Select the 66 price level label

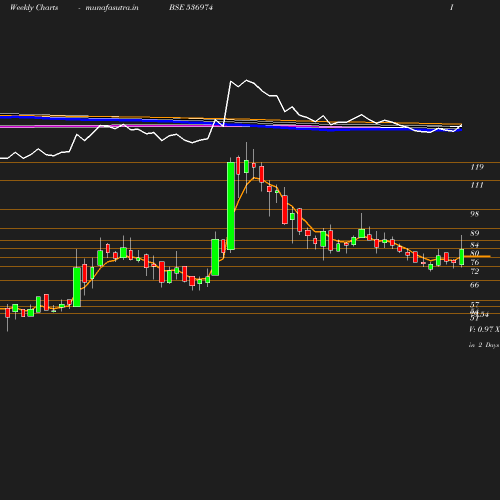(475, 285)
